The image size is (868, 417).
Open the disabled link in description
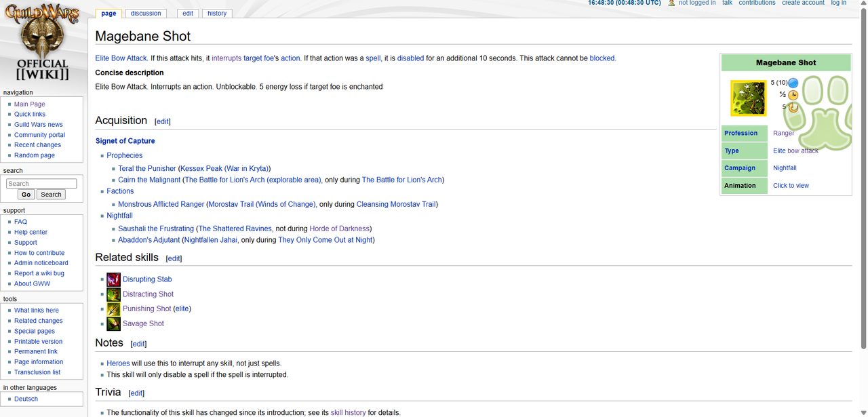pyautogui.click(x=410, y=58)
